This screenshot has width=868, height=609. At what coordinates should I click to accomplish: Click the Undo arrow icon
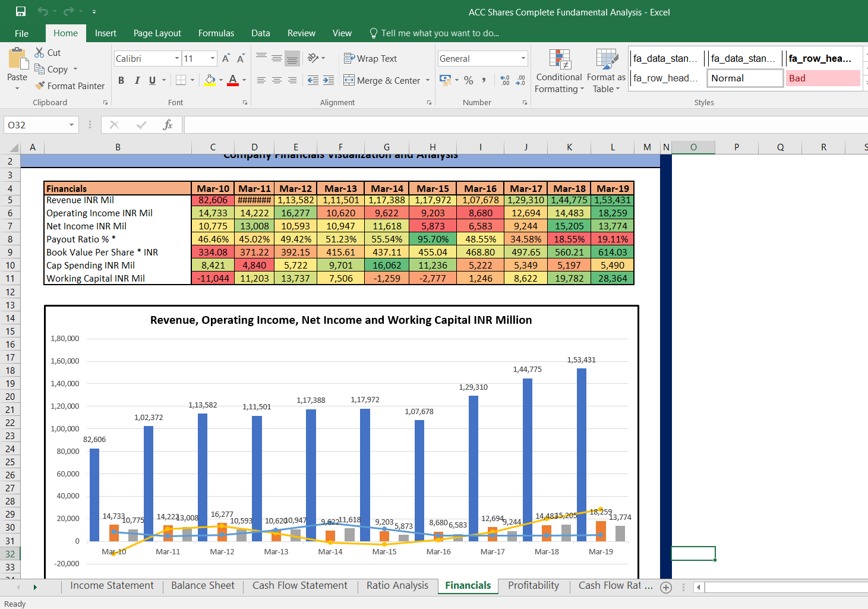click(42, 11)
